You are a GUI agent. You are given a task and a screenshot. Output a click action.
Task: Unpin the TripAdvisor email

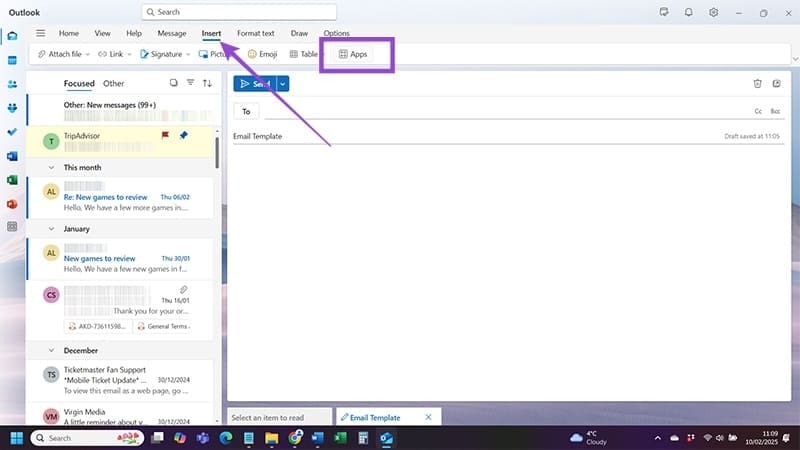pos(184,135)
